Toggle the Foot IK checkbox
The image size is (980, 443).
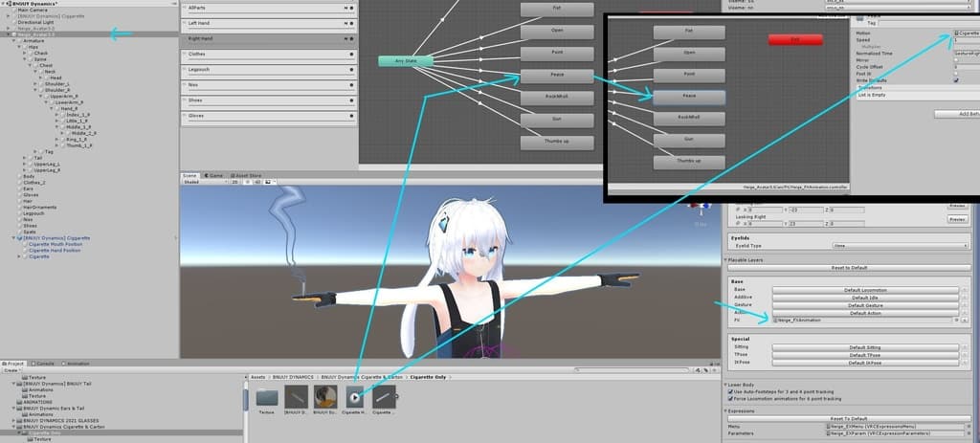click(x=956, y=74)
